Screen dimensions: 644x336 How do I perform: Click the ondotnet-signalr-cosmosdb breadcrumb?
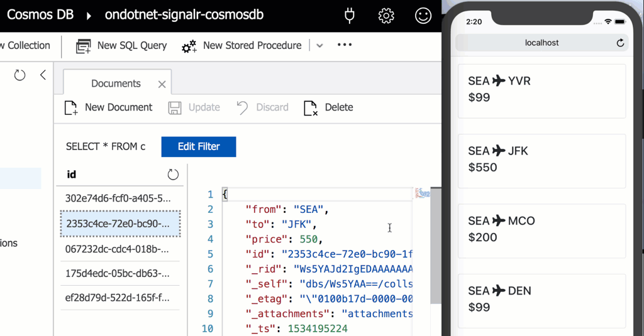point(184,15)
